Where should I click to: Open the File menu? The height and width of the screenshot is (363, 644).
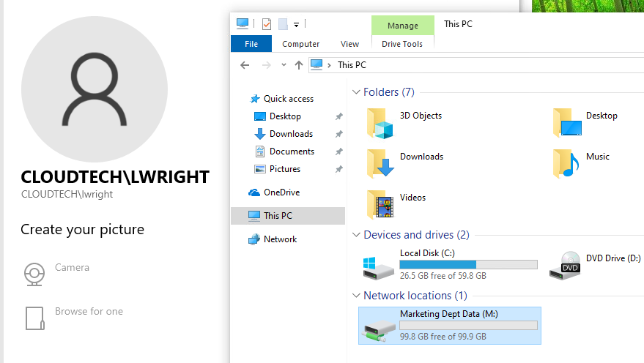pos(251,44)
